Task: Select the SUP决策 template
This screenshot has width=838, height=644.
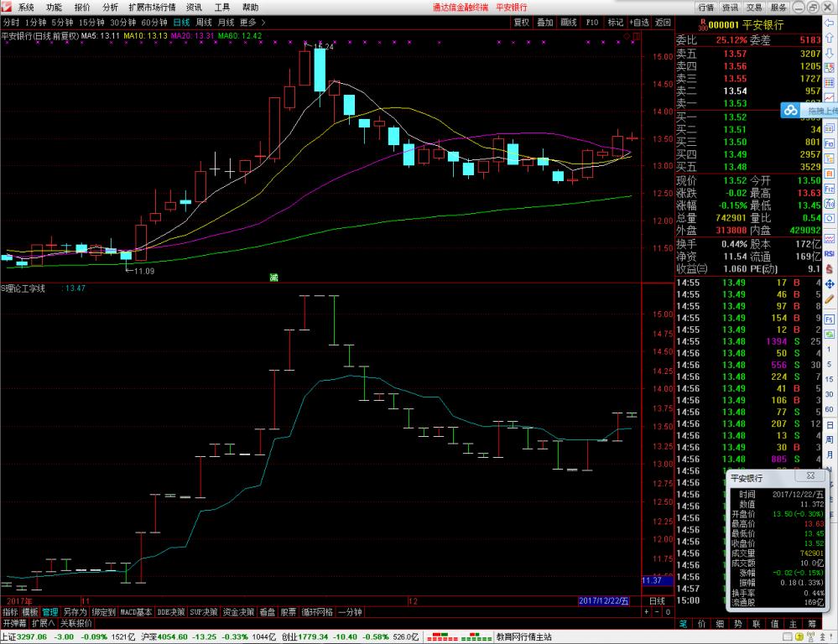Action: tap(204, 612)
